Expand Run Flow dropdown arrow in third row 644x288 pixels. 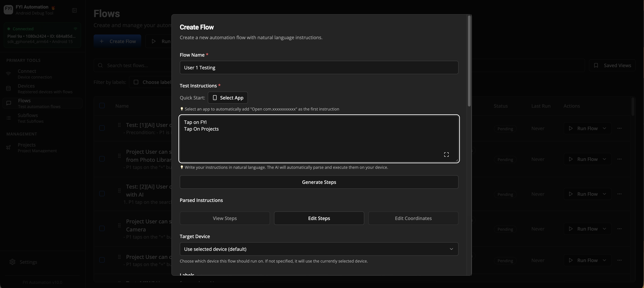[x=604, y=194]
